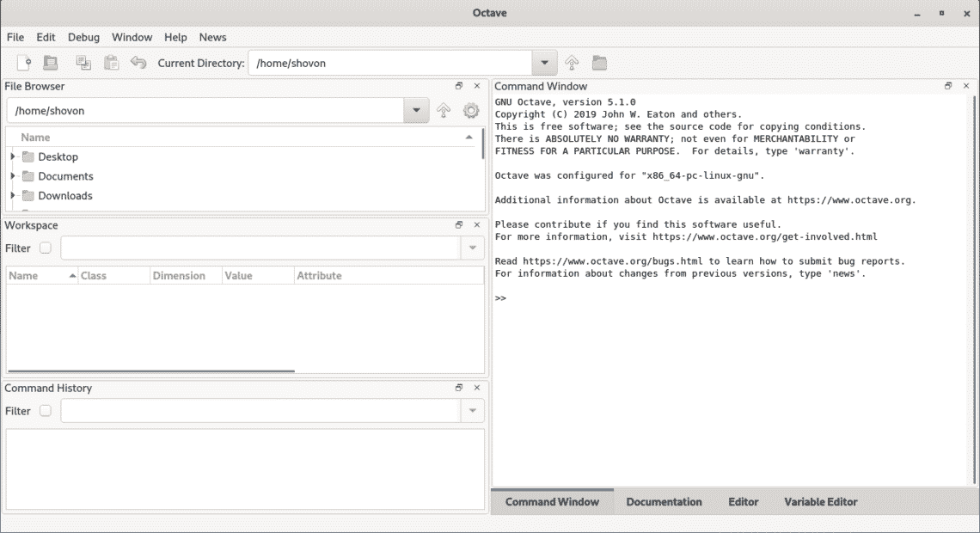Click "GNU Octave, version 5.1.0" text line
The image size is (980, 533).
point(565,101)
